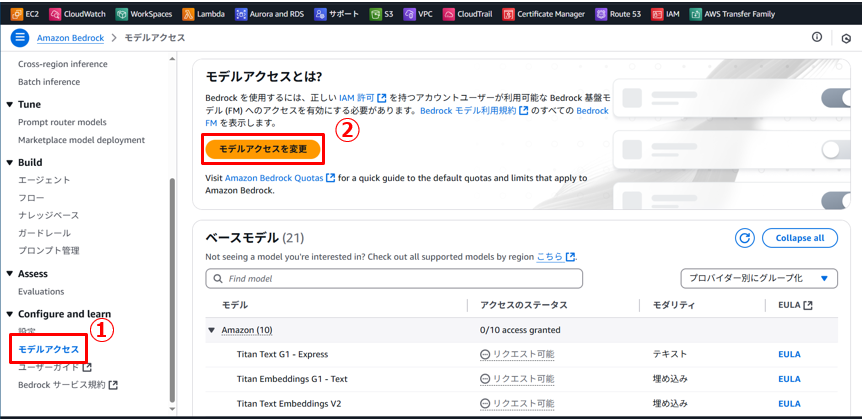Click the Collapse all button

[800, 238]
